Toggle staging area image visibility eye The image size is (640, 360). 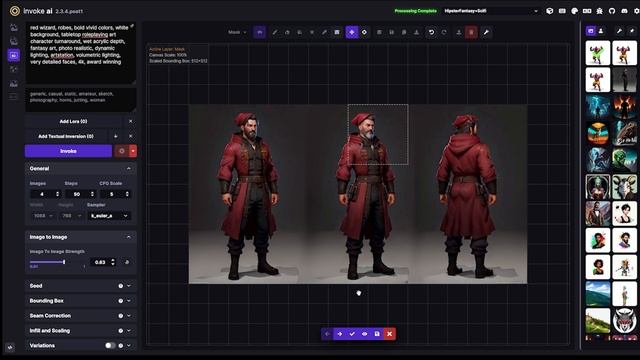point(364,334)
